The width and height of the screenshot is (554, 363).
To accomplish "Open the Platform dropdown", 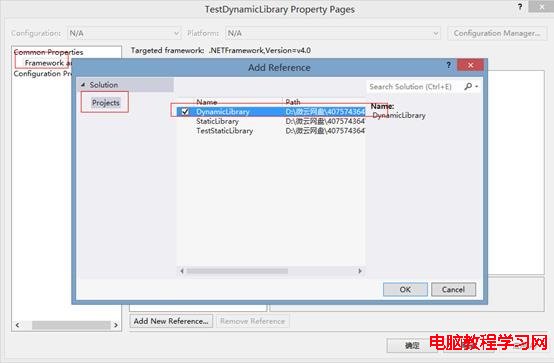I will pos(333,33).
